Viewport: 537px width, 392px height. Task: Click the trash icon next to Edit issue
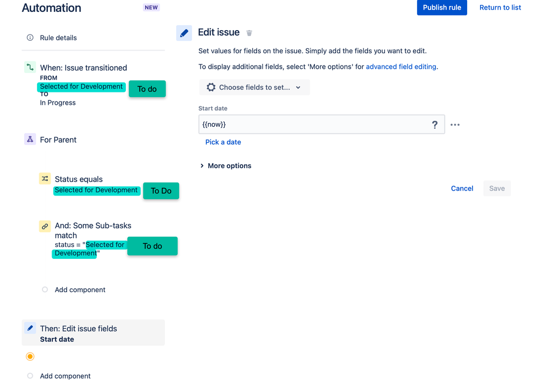pyautogui.click(x=249, y=33)
